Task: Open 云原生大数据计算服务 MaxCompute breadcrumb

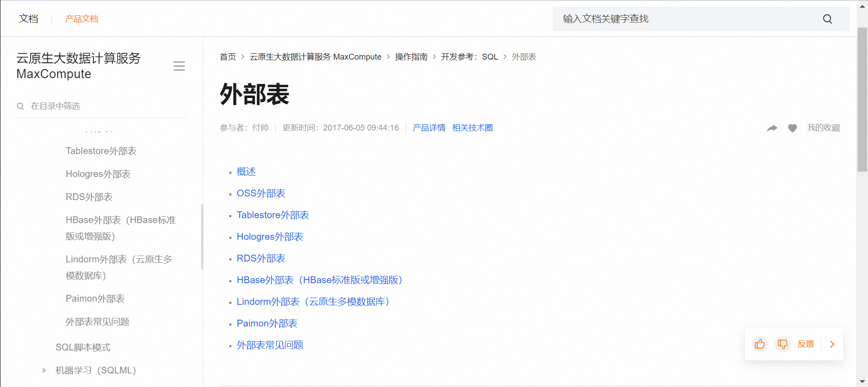Action: coord(316,57)
